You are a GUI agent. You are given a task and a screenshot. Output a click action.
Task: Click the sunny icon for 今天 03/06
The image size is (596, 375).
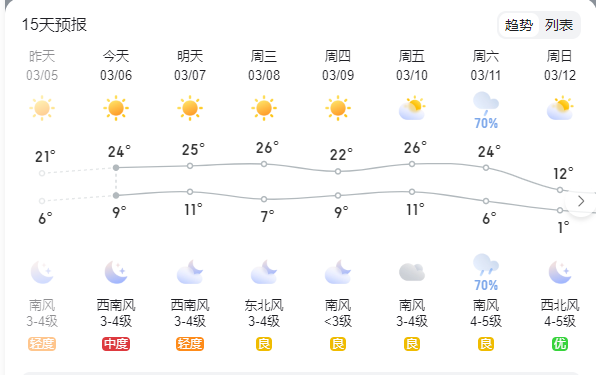[x=116, y=108]
